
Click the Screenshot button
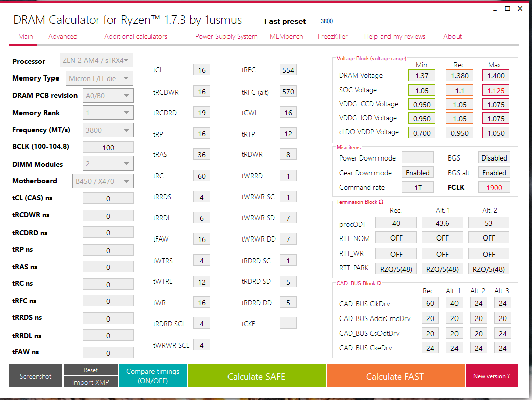[x=36, y=376]
